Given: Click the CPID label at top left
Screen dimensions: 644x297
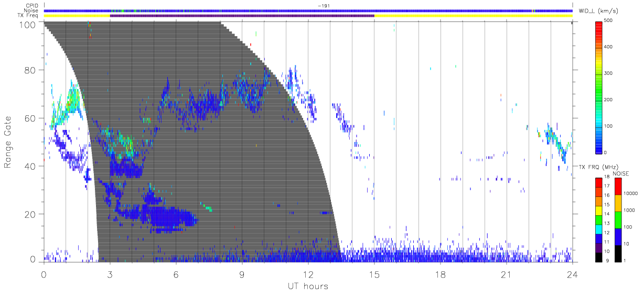Looking at the screenshot, I should tap(32, 6).
